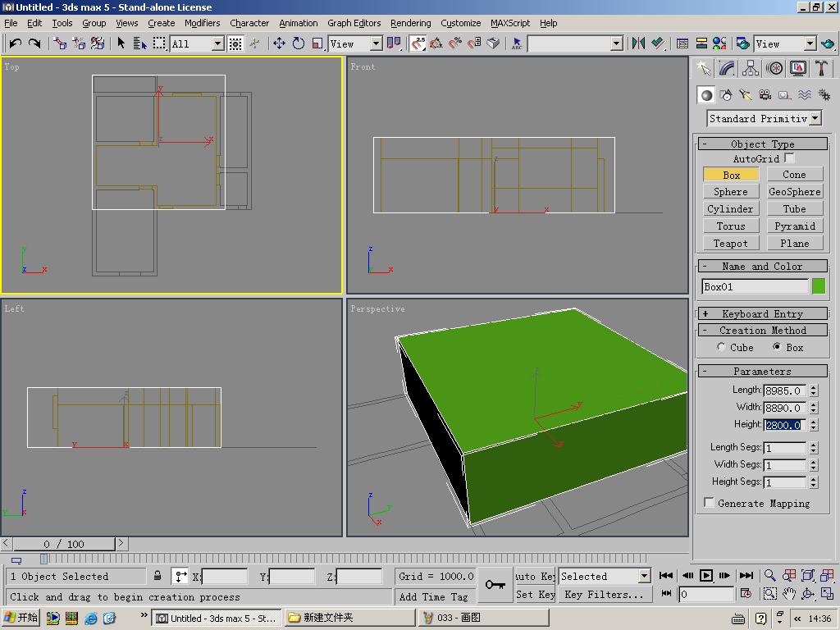This screenshot has width=840, height=630.
Task: Tick the Generate Mapping checkbox
Action: tap(709, 503)
